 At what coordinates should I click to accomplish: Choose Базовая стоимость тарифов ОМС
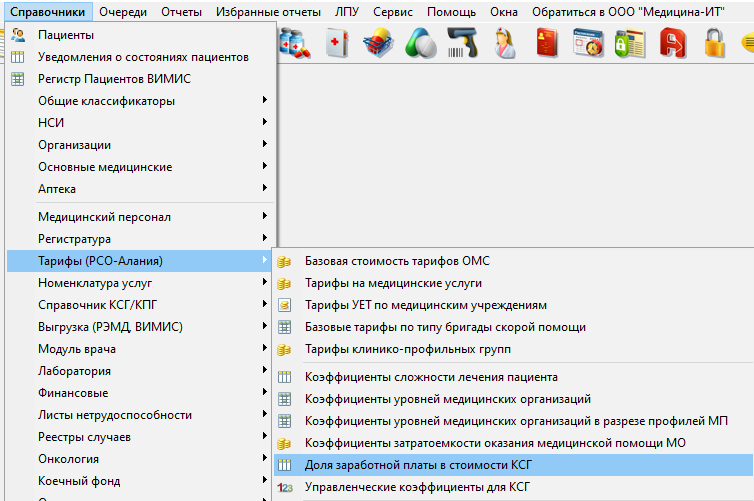(x=397, y=261)
